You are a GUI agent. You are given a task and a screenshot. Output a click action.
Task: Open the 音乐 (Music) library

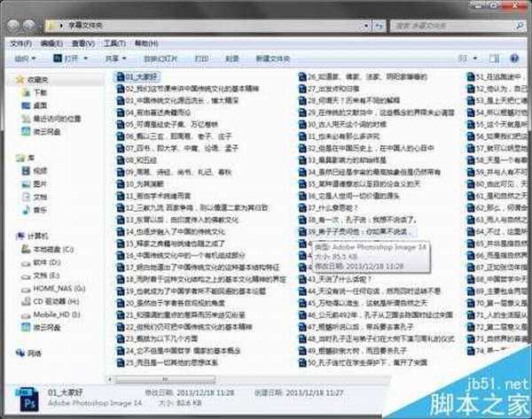40,210
